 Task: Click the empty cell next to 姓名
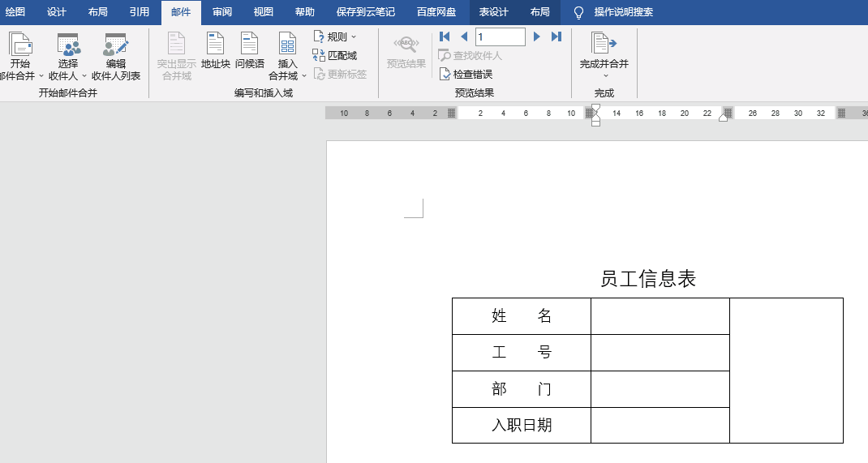pos(660,315)
